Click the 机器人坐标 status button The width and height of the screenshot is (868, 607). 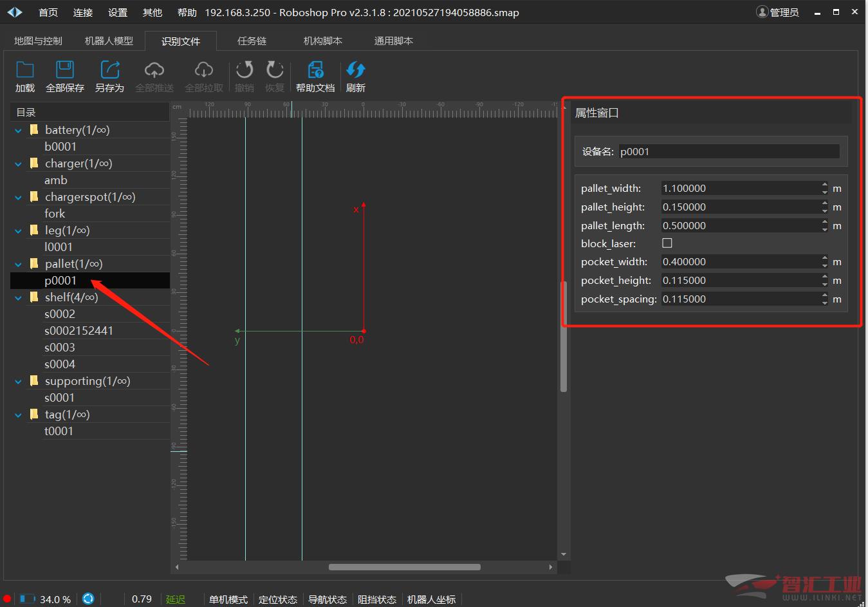[x=431, y=599]
